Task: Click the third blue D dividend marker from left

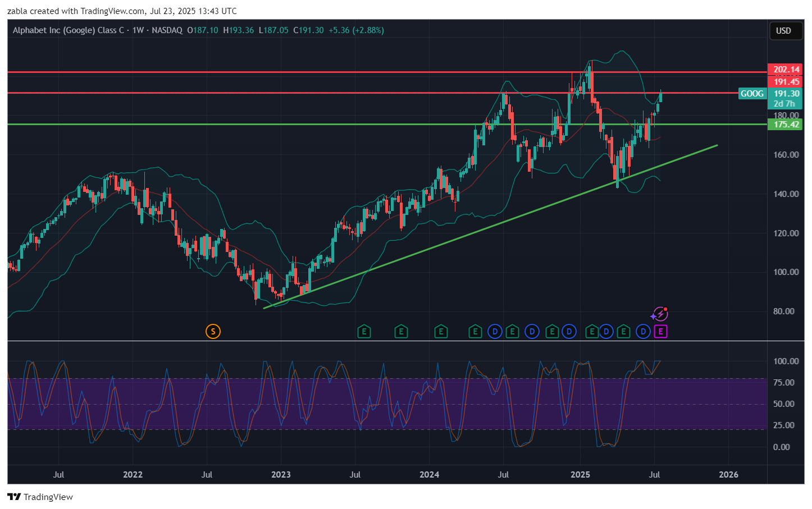Action: coord(569,332)
